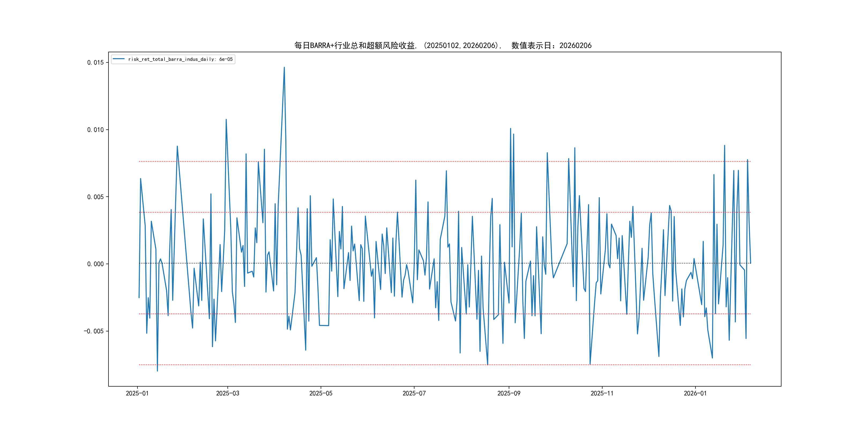Viewport: 868px width, 434px height.
Task: Click the highest peak of the blue line
Action: coord(284,68)
